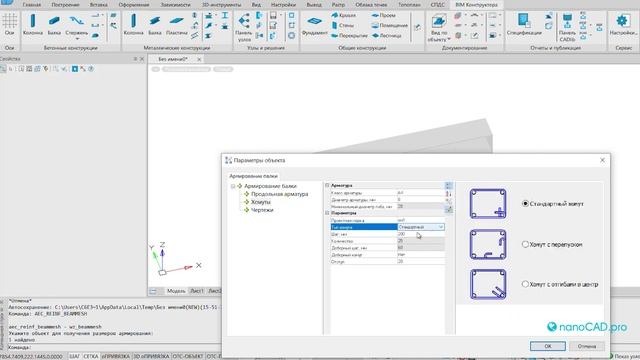Open the Панель узлов tool
The height and width of the screenshot is (360, 640).
click(244, 27)
